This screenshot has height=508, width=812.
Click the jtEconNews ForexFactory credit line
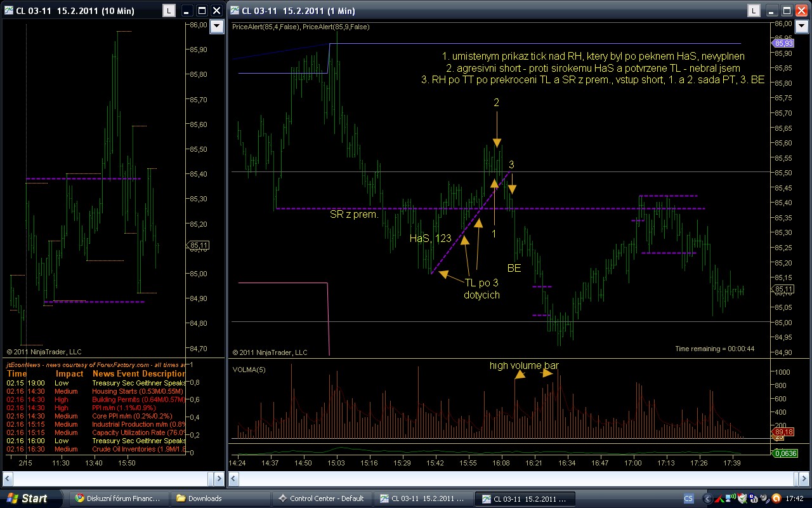pyautogui.click(x=96, y=364)
